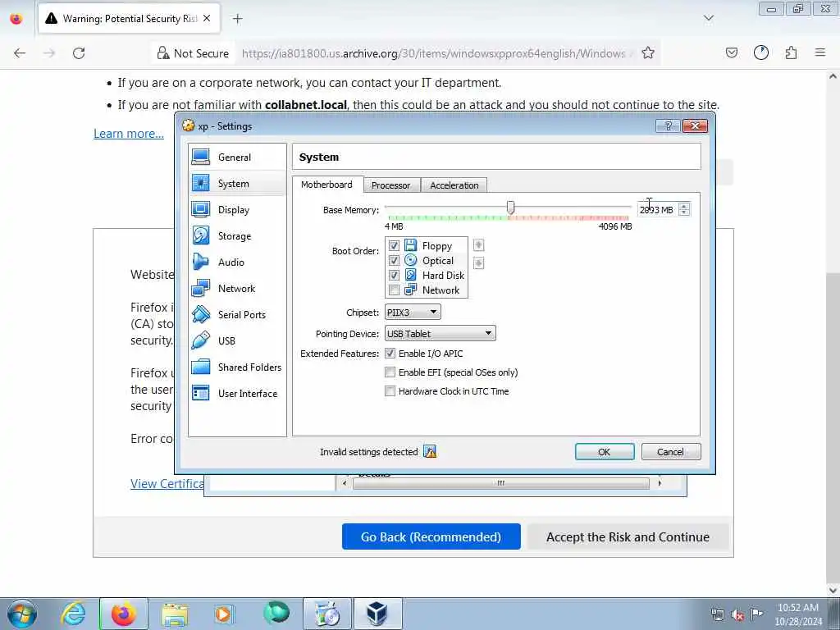This screenshot has height=630, width=840.
Task: Open Windows Explorer folder in taskbar
Action: tap(175, 614)
